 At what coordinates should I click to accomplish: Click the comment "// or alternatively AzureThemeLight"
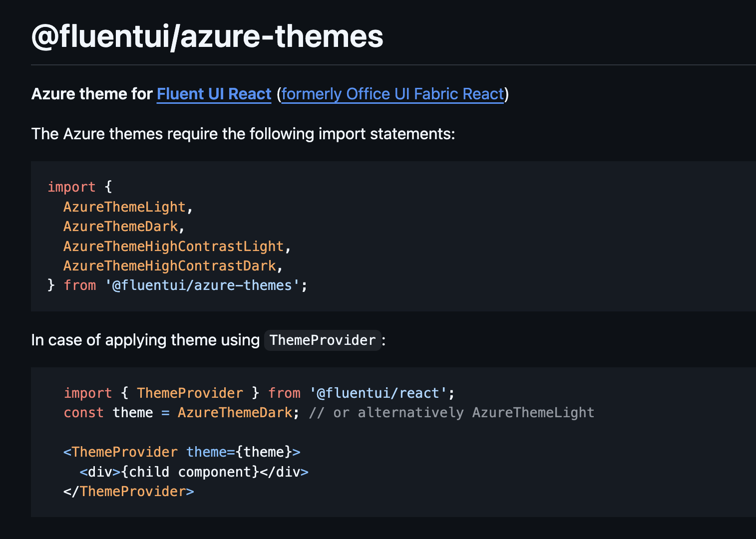click(x=451, y=412)
